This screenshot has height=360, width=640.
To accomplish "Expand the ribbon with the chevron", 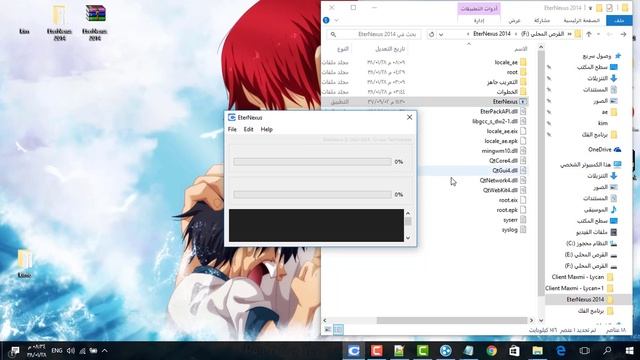I will [336, 20].
